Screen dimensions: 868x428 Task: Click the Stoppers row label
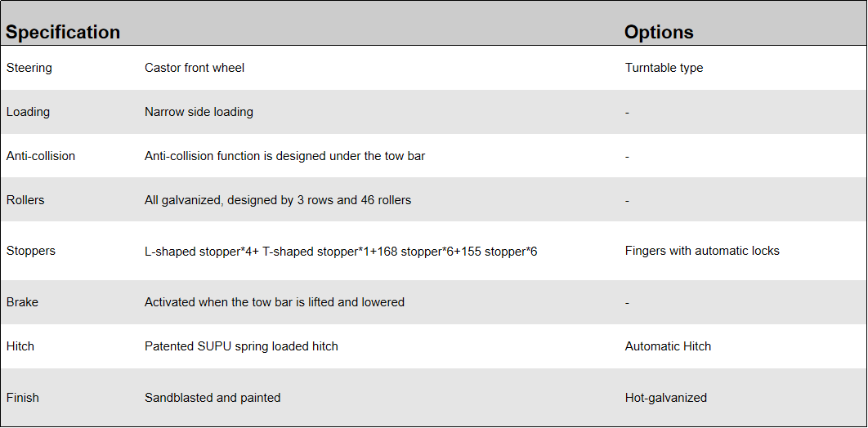coord(31,251)
